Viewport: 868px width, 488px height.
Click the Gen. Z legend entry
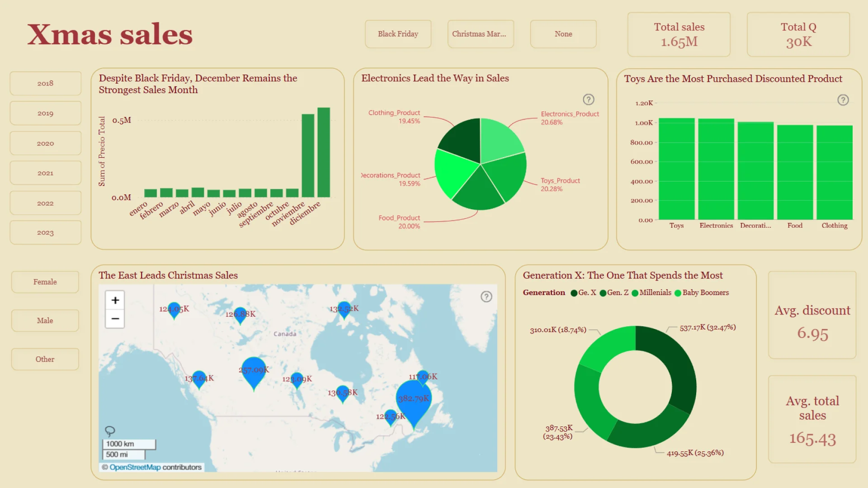pos(614,293)
